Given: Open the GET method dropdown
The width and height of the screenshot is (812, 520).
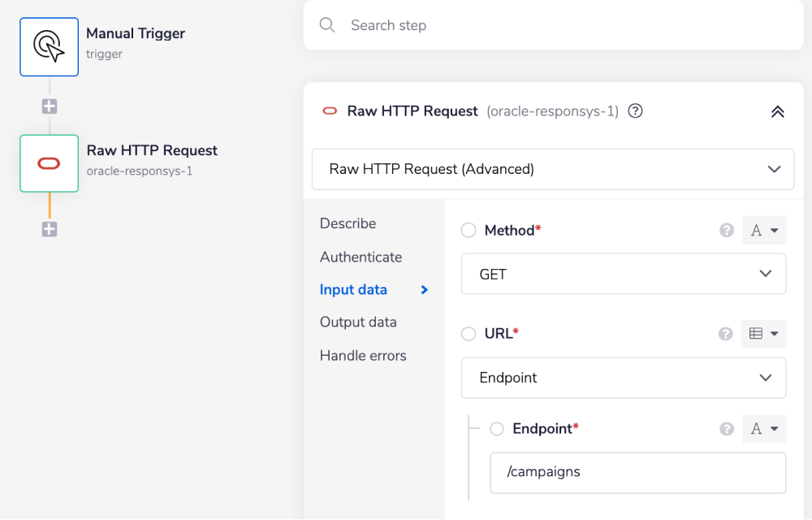Looking at the screenshot, I should coord(623,274).
